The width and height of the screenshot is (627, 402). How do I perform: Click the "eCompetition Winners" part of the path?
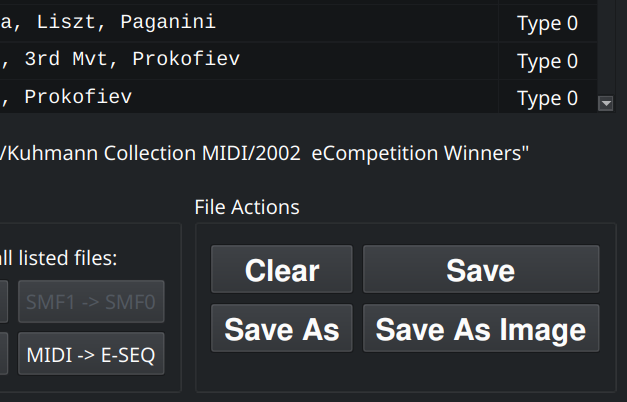[420, 153]
